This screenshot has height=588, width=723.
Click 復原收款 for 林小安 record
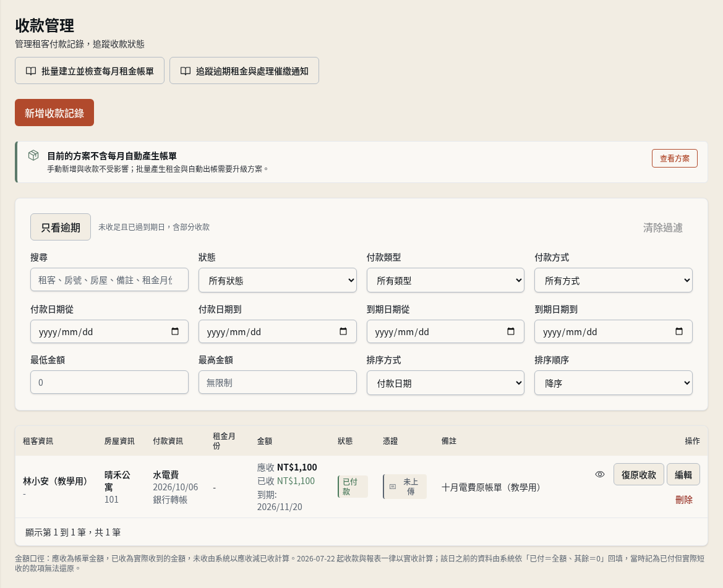[639, 475]
